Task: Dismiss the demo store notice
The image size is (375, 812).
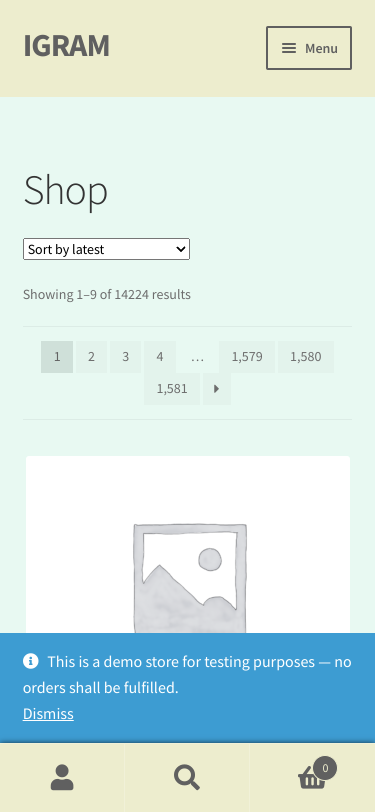Action: point(48,714)
